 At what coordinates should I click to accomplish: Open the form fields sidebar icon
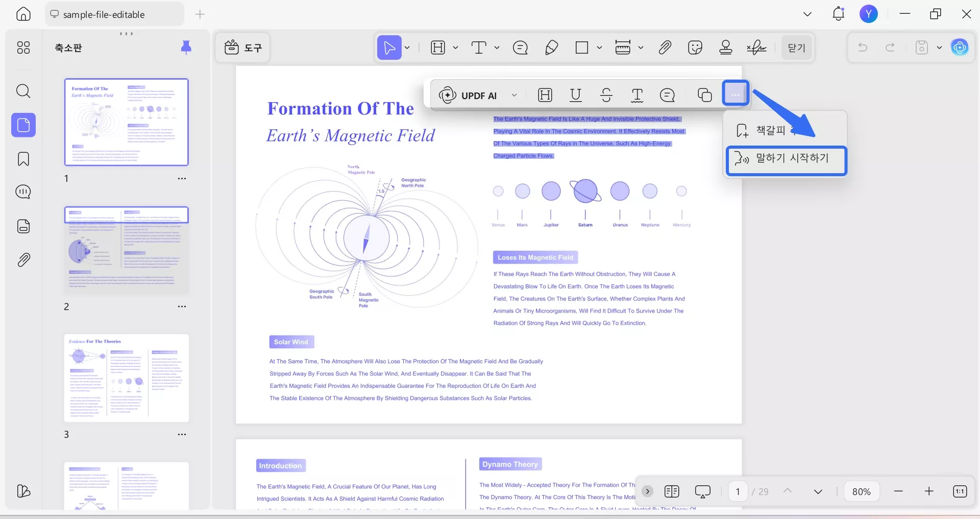[23, 226]
